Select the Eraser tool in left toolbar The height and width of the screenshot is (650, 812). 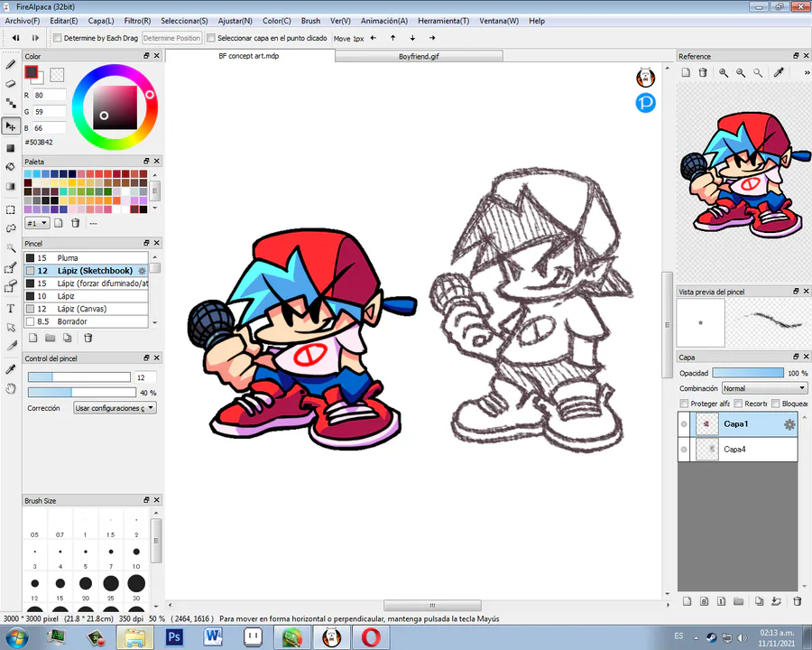tap(11, 84)
